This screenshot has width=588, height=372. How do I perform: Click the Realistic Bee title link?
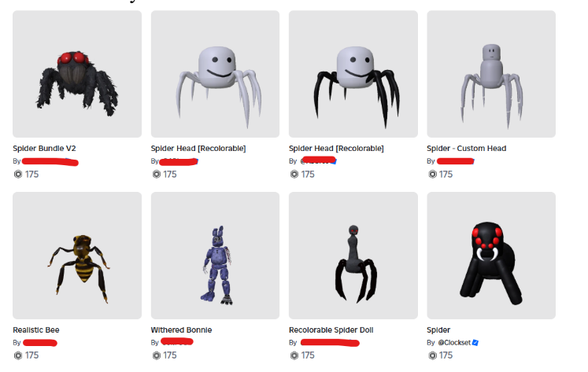[36, 330]
